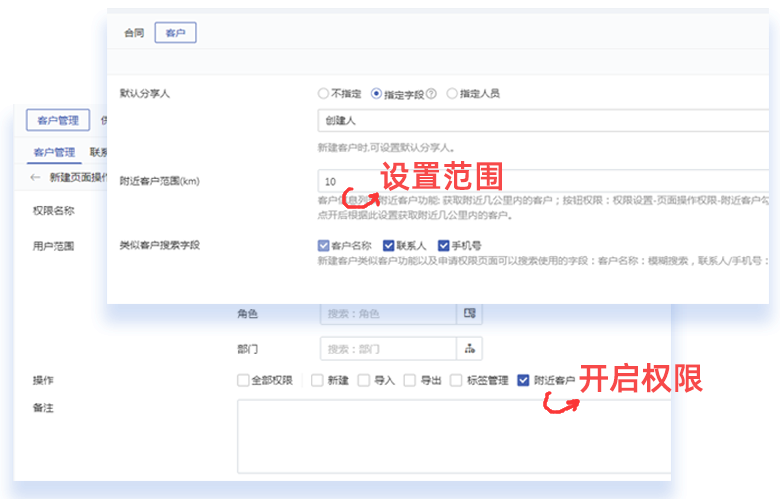
Task: Choose the 指定字段 radio option
Action: point(377,93)
